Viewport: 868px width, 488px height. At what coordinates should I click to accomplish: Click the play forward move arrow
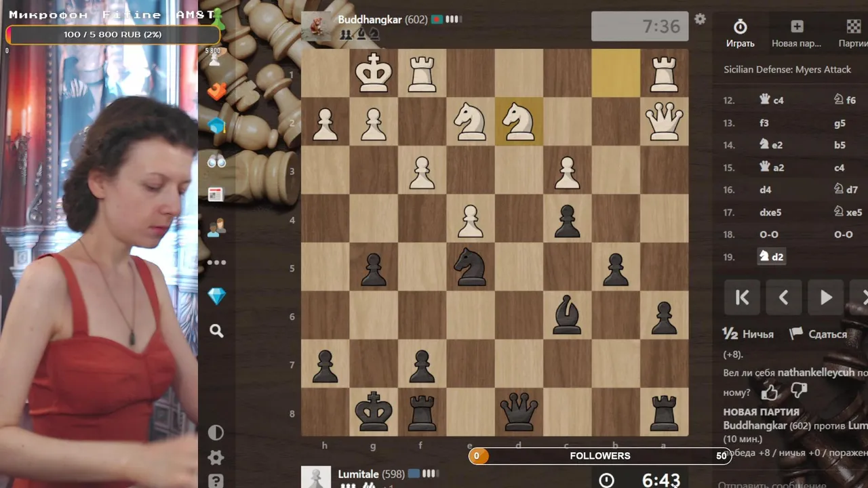point(826,298)
